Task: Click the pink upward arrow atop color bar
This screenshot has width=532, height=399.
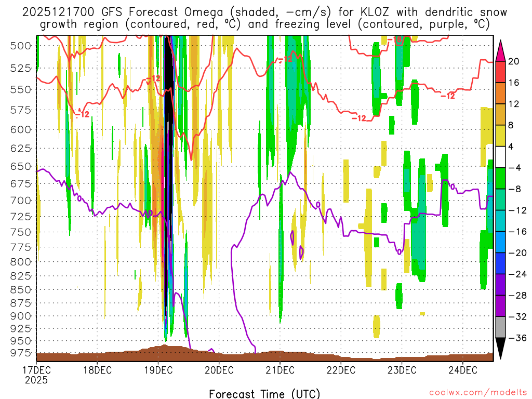Action: (x=500, y=51)
